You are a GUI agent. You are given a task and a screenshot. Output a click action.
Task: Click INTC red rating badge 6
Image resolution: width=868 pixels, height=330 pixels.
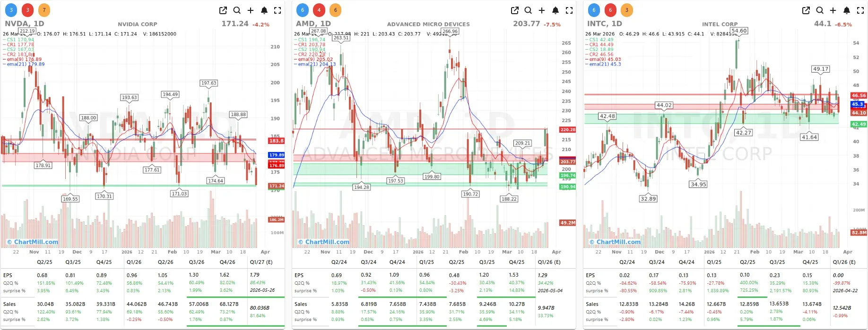point(610,10)
